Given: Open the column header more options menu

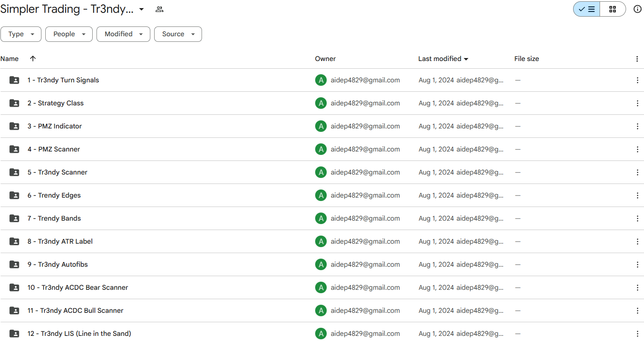Looking at the screenshot, I should click(637, 59).
